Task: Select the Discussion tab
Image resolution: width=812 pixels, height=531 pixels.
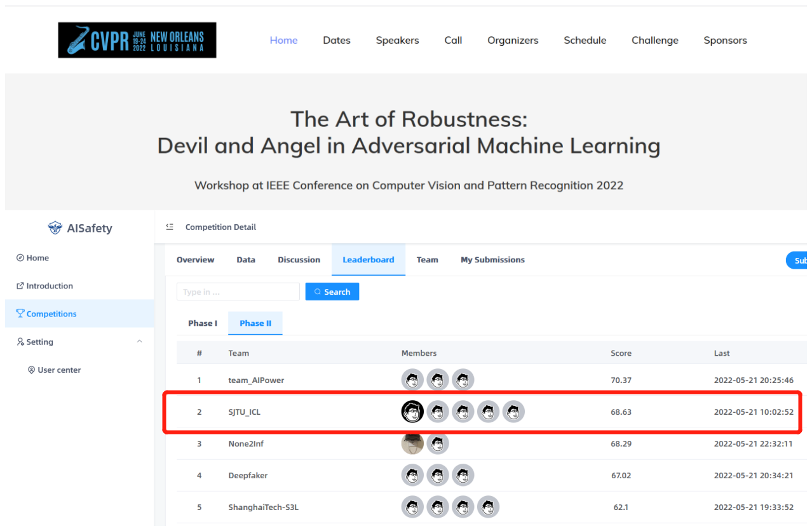Action: pyautogui.click(x=299, y=260)
